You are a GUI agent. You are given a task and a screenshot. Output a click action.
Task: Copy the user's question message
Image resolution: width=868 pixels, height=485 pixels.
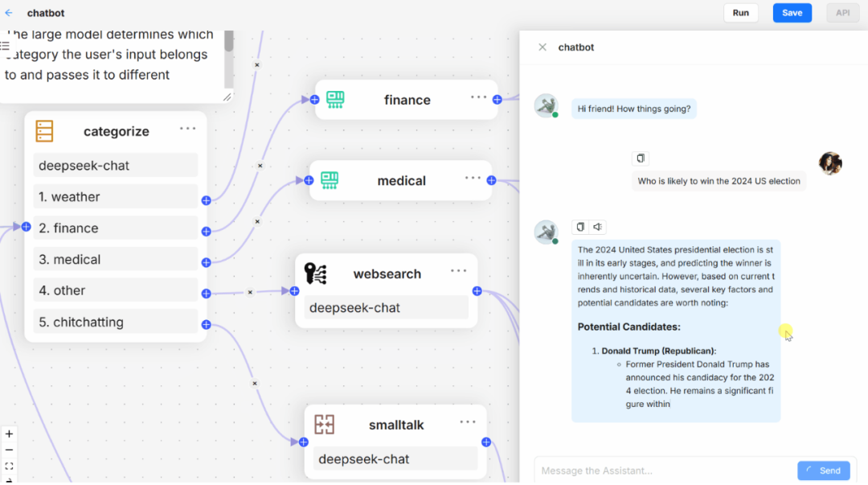coord(641,158)
